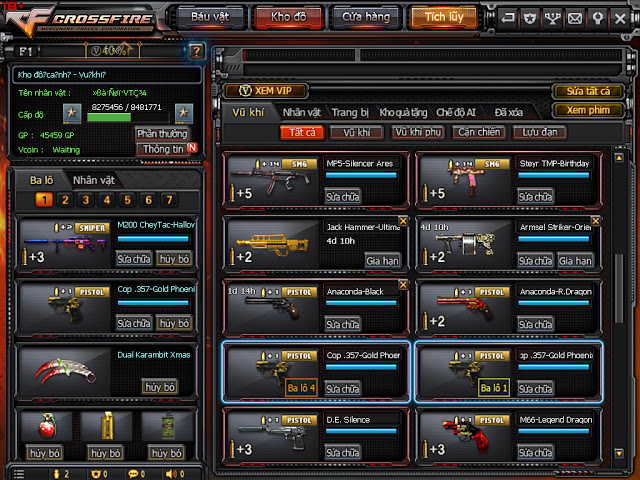Click hủy bỏ for Dual Karambit Xmas

[x=160, y=387]
